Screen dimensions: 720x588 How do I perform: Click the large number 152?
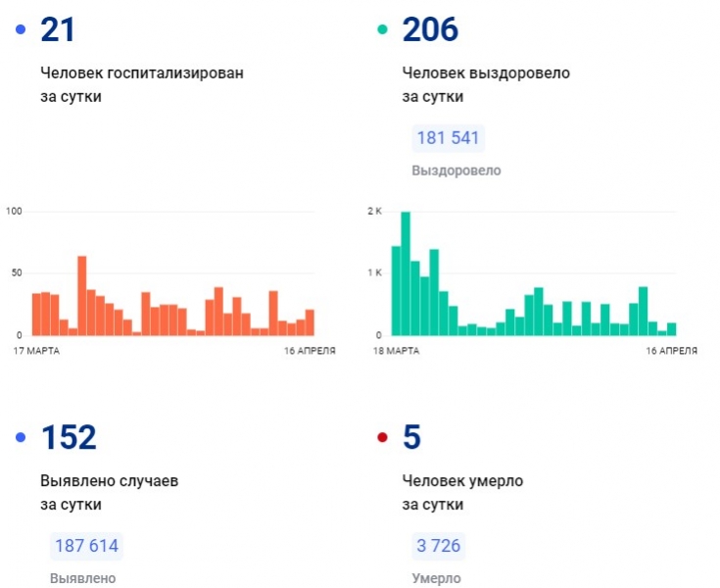point(69,437)
